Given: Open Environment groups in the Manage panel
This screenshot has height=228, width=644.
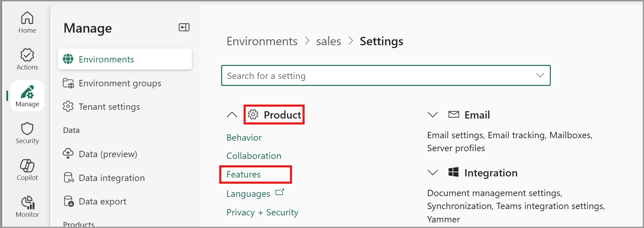Looking at the screenshot, I should (120, 83).
